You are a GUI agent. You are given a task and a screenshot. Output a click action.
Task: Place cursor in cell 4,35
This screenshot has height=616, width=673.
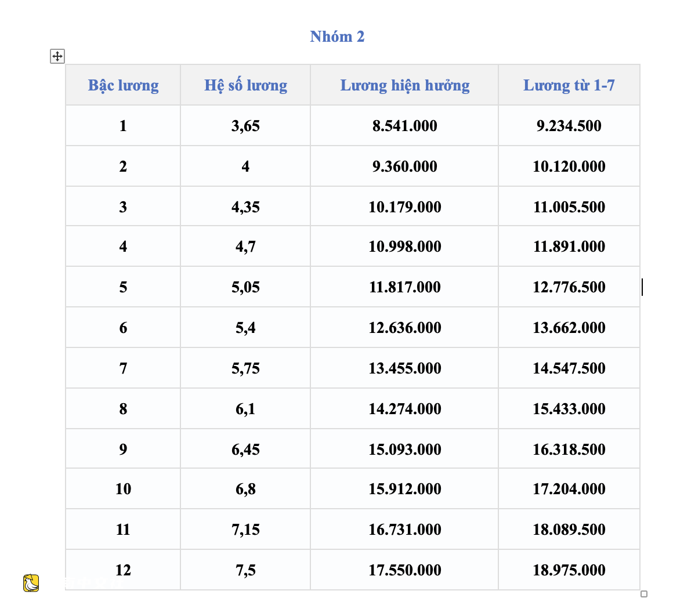(x=245, y=206)
